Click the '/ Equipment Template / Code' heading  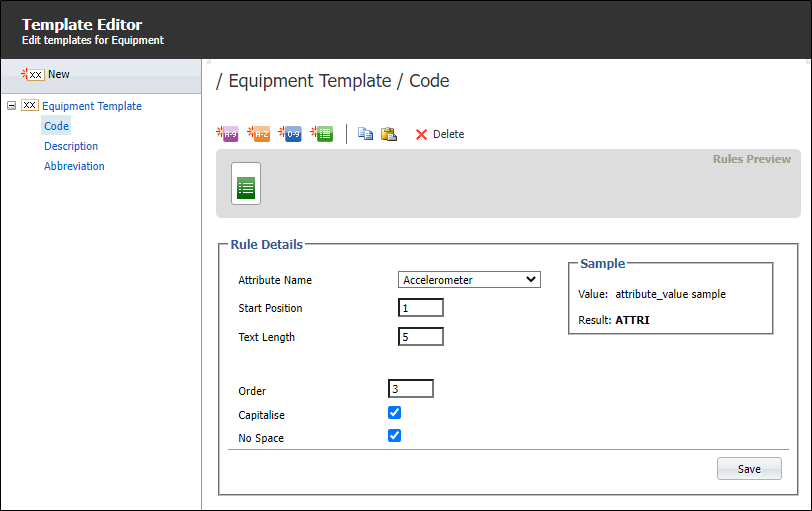pyautogui.click(x=332, y=81)
